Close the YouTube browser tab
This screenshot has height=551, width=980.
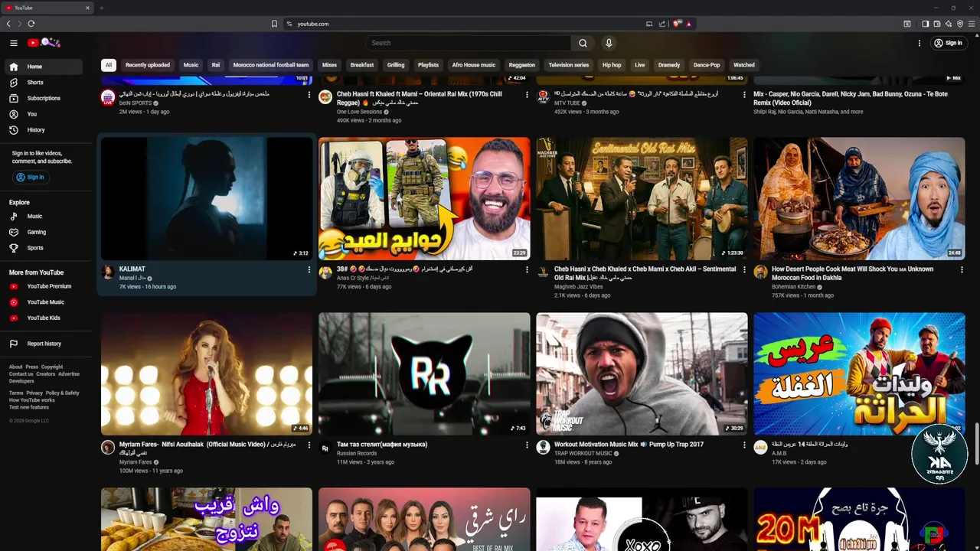(87, 8)
